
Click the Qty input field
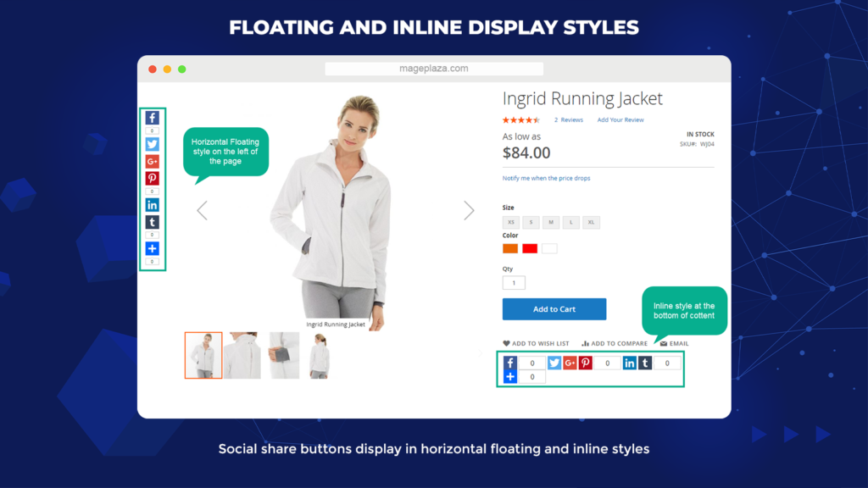(x=514, y=283)
